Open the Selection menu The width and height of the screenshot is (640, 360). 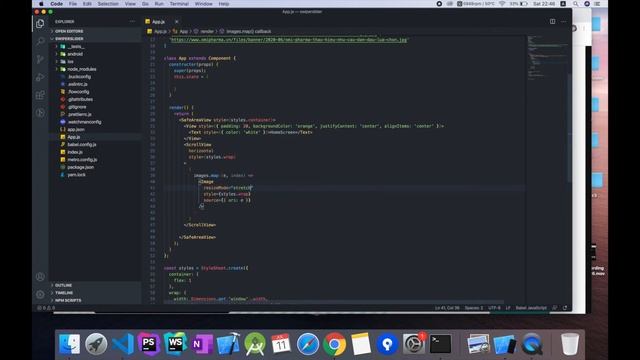click(x=108, y=4)
